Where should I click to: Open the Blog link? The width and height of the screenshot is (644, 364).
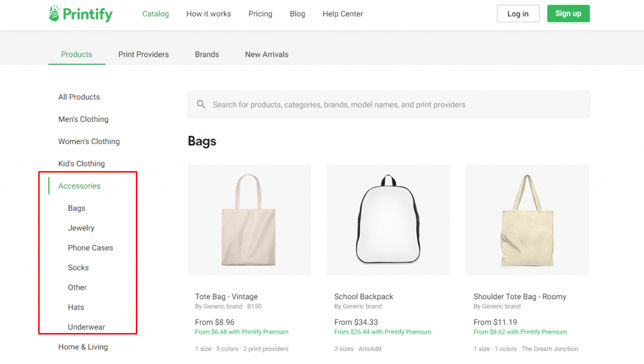pyautogui.click(x=297, y=14)
